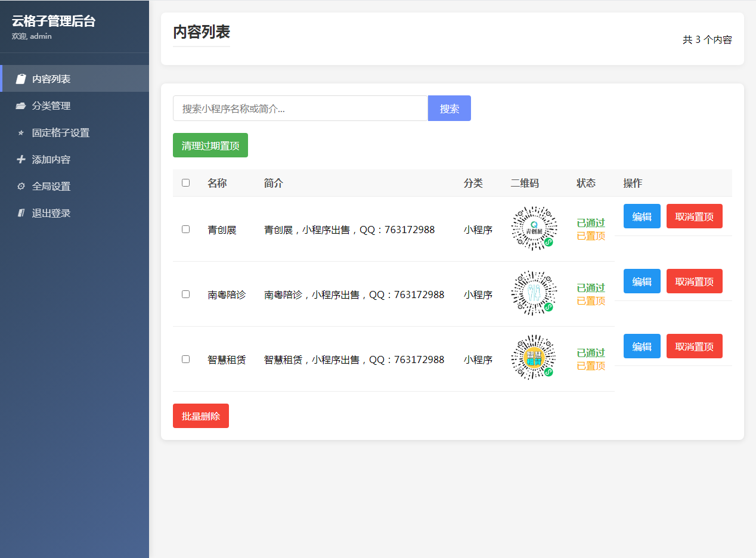Click the green 清理过期置顶 button

(x=210, y=145)
